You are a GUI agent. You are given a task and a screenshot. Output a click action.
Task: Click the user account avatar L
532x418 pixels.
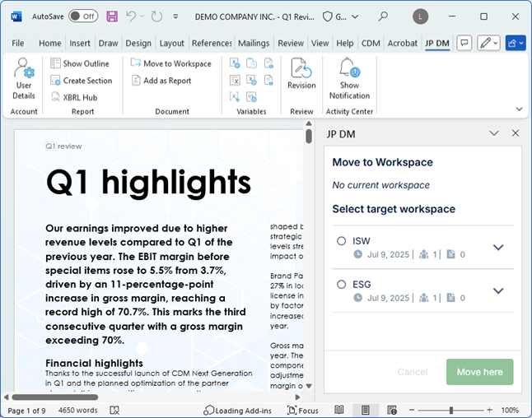[420, 16]
